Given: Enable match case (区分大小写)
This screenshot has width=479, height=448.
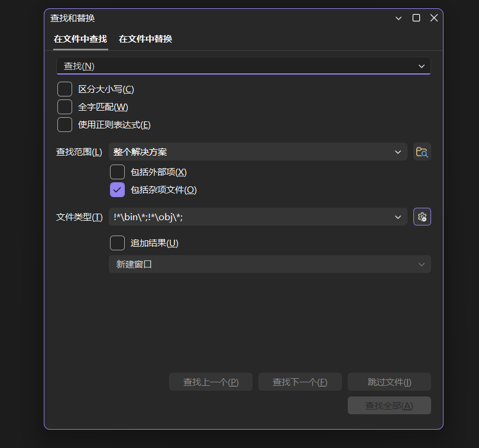Looking at the screenshot, I should pyautogui.click(x=64, y=89).
